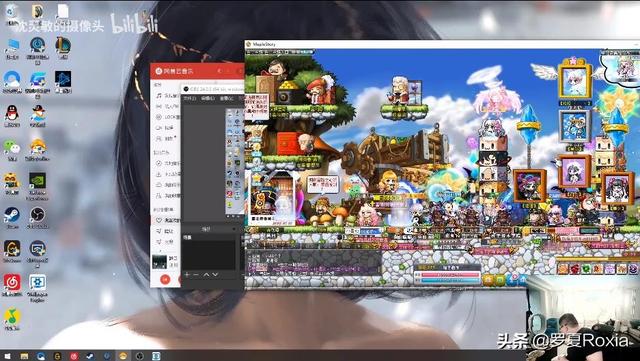Click the album cover thumbnail in music player

[159, 261]
